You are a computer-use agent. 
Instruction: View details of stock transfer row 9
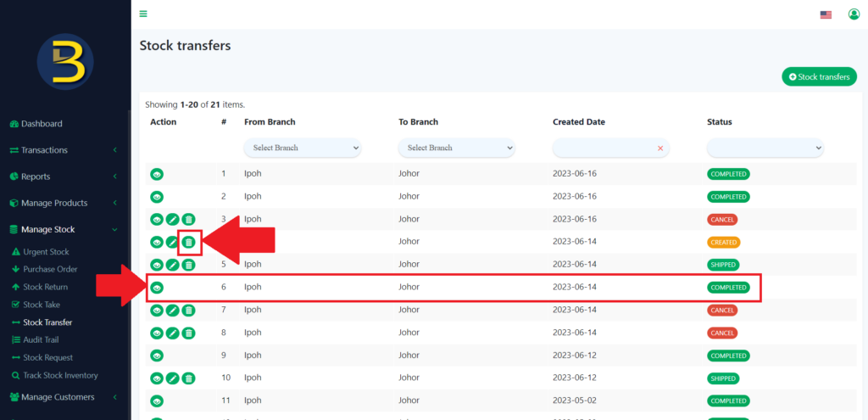(157, 356)
